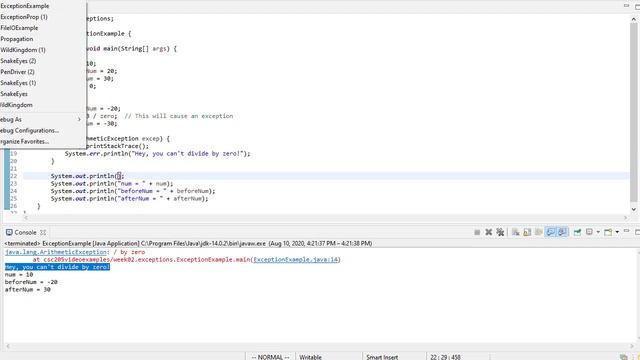Viewport: 640px width, 360px height.
Task: Click line number 22 in editor gutter
Action: 13,176
